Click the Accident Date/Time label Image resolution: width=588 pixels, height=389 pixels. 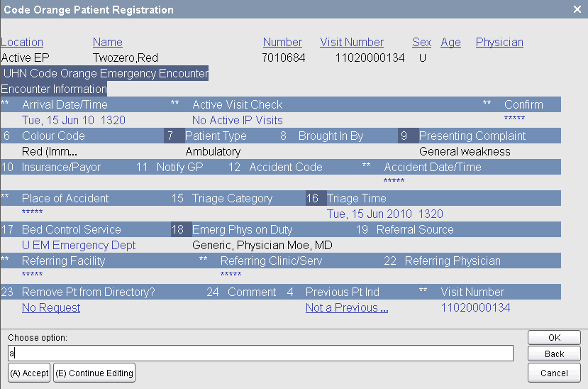433,167
